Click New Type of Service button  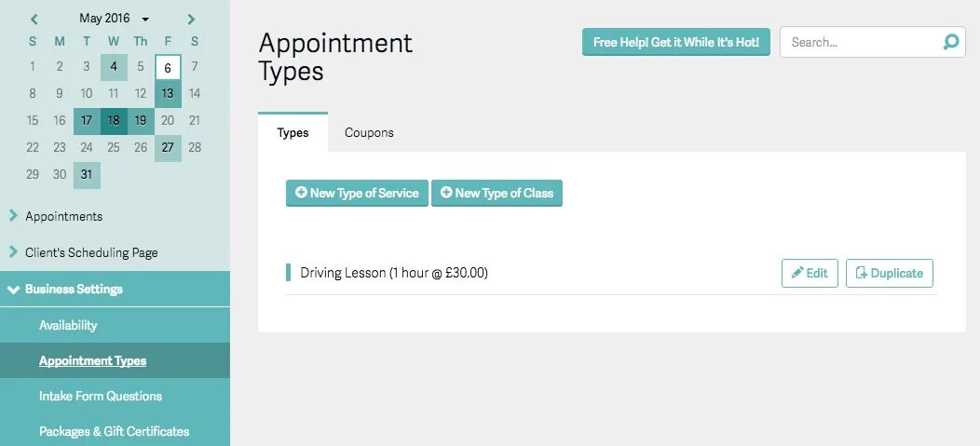(x=357, y=193)
